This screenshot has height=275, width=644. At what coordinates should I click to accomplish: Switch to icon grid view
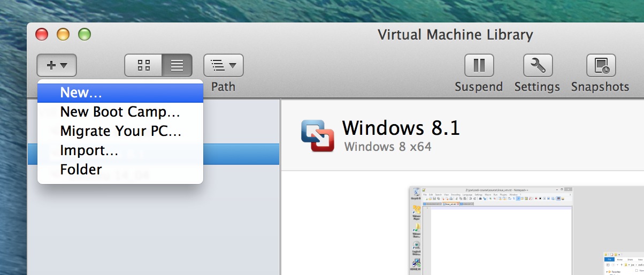[x=143, y=65]
